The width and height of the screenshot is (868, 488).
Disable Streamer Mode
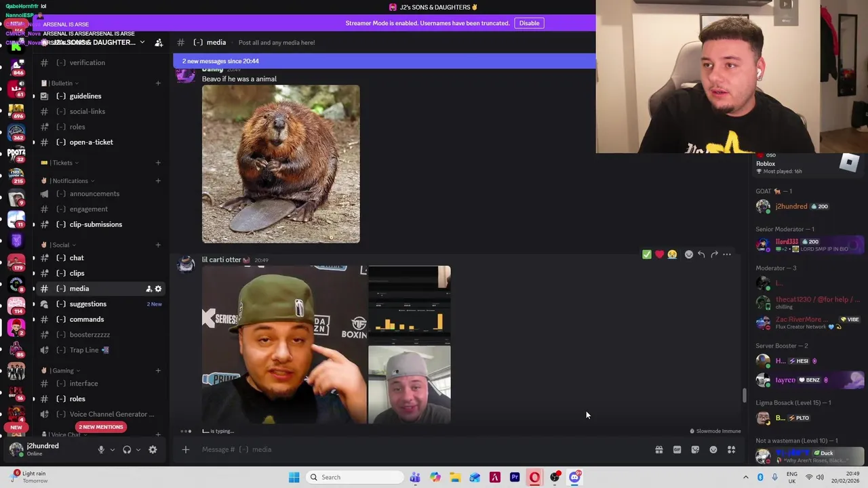coord(529,23)
